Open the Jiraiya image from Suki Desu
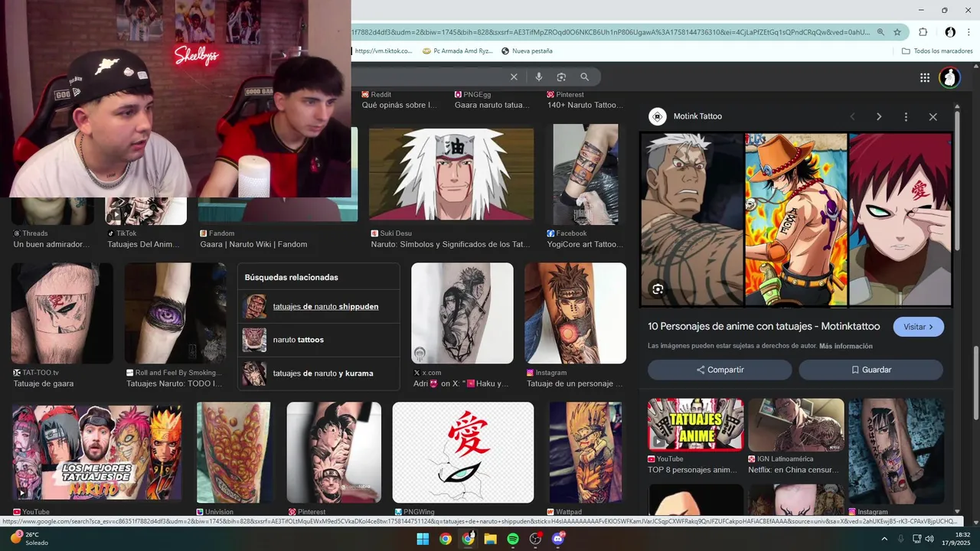Image resolution: width=980 pixels, height=551 pixels. [452, 174]
